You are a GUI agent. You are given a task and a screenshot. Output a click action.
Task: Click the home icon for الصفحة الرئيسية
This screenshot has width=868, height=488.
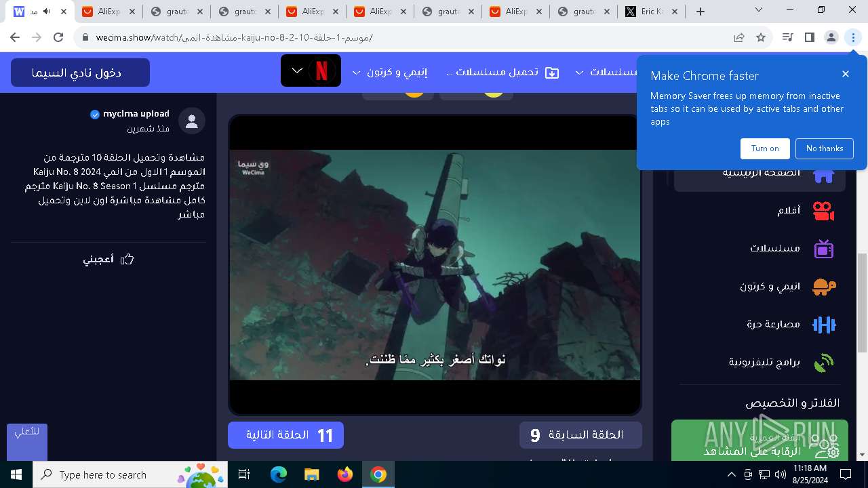click(823, 174)
